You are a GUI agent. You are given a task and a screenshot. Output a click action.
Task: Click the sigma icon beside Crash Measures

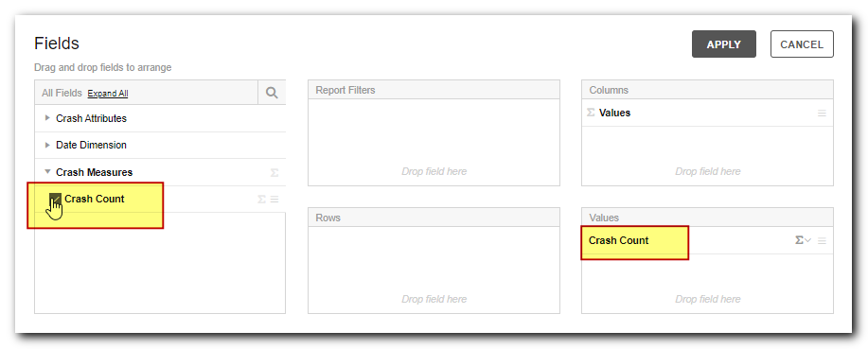(274, 172)
